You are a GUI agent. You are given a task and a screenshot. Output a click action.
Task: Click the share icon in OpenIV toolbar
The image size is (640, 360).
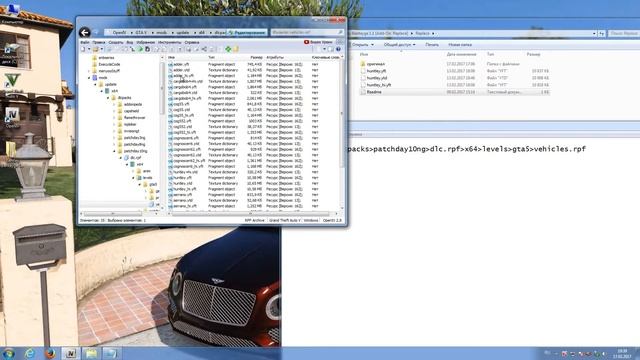pyautogui.click(x=204, y=49)
